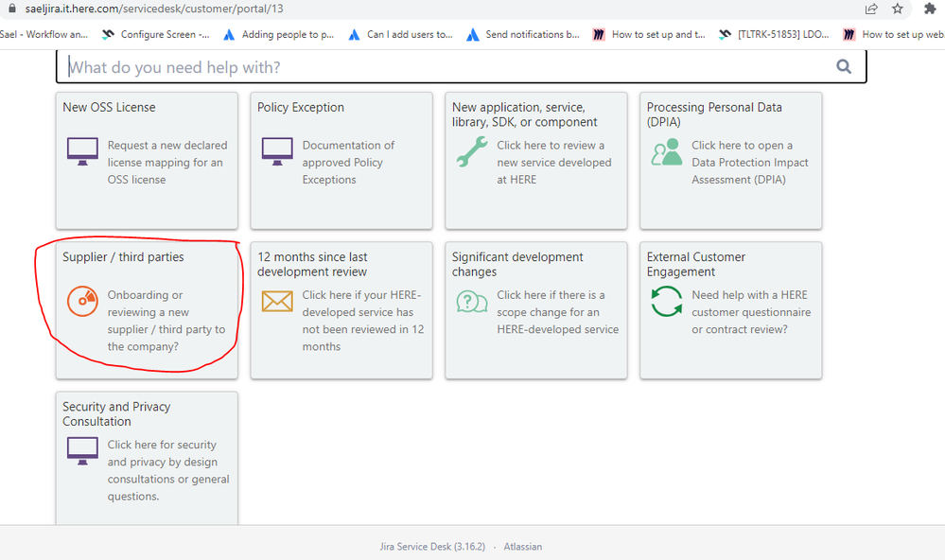Screen dimensions: 945x560
Task: Open 'New application, service, library, SDK, or component' title
Action: [x=524, y=114]
